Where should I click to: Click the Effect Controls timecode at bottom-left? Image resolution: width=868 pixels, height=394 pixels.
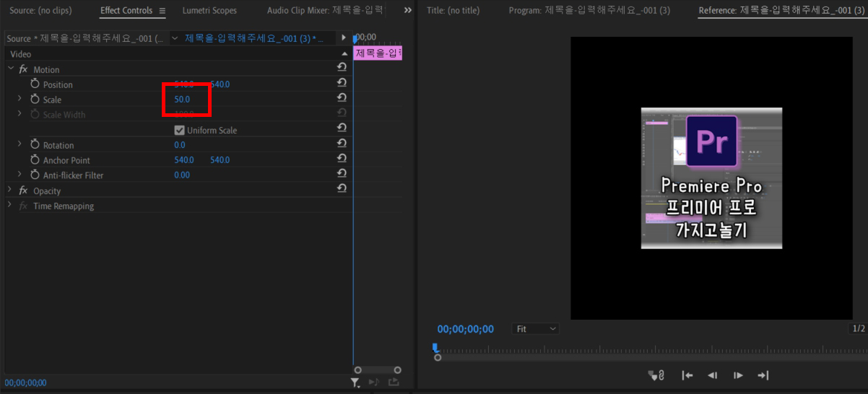pyautogui.click(x=25, y=383)
